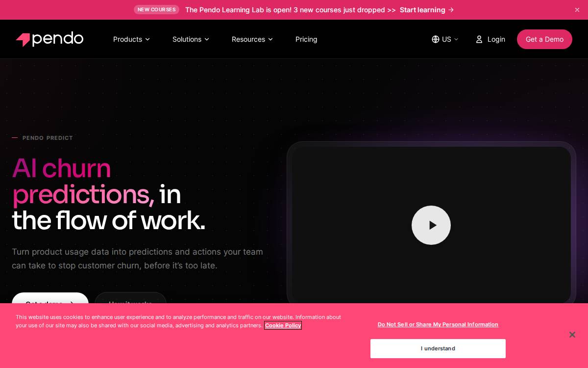Click the globe icon

(436, 39)
